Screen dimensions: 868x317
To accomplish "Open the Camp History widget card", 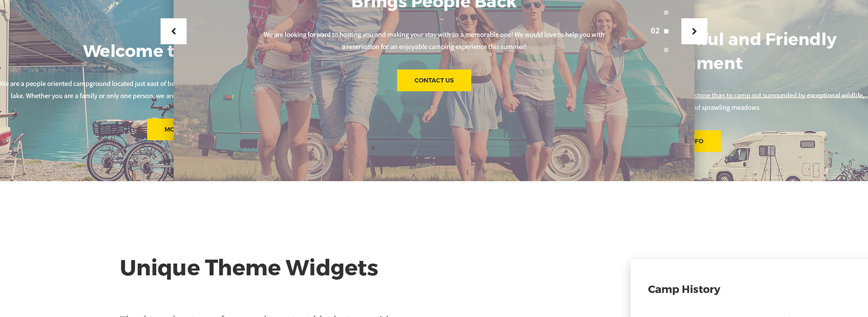I will coord(749,288).
